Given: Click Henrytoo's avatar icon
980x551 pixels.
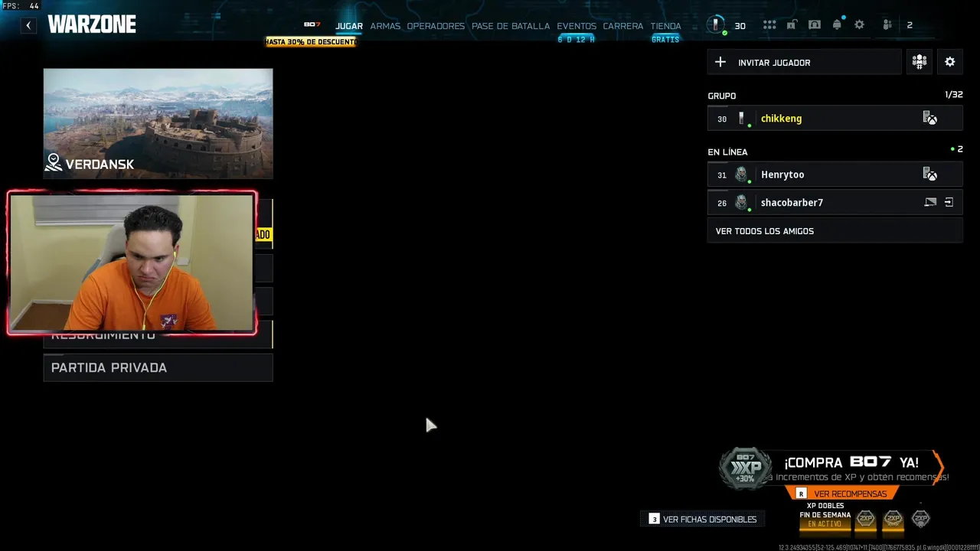Looking at the screenshot, I should tap(741, 174).
